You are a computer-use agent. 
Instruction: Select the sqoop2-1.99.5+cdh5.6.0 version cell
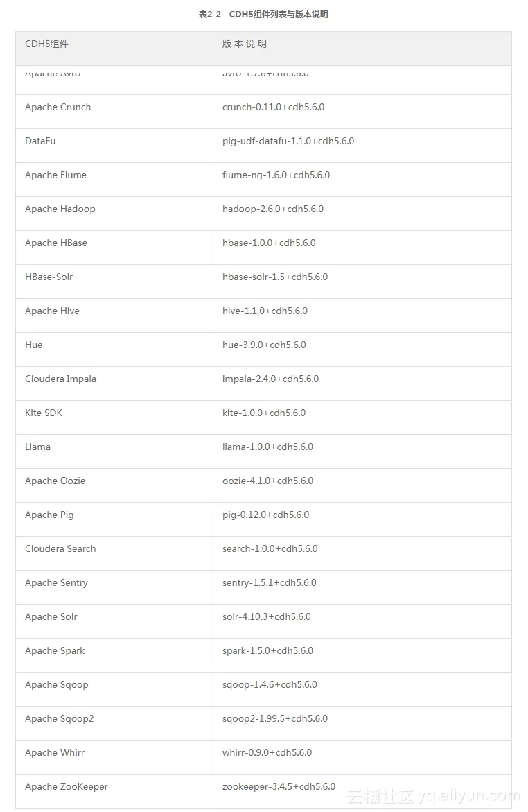[x=274, y=719]
